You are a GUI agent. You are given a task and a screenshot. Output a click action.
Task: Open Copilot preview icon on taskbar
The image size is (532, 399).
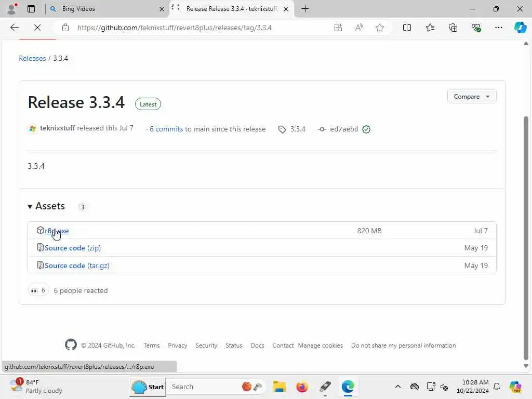click(515, 387)
